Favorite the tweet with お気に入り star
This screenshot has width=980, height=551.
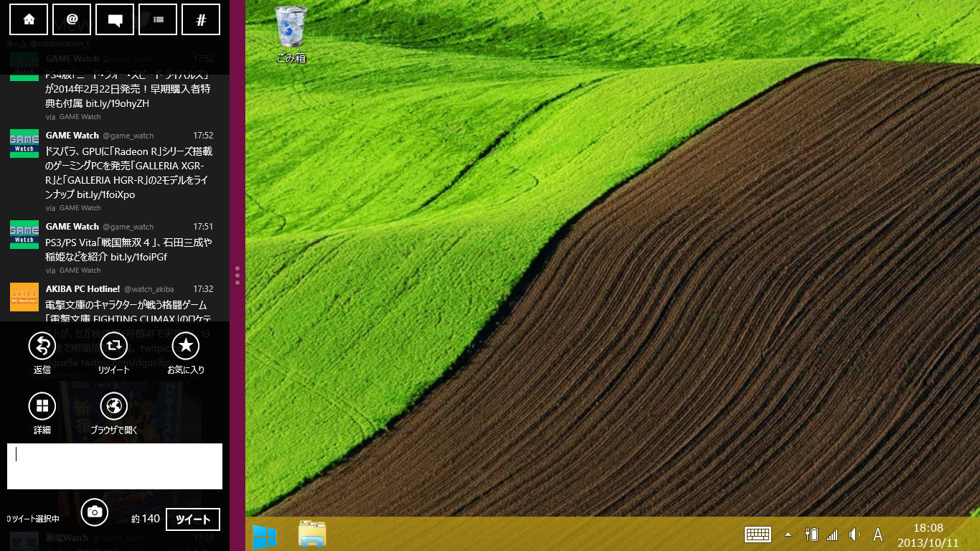(186, 346)
